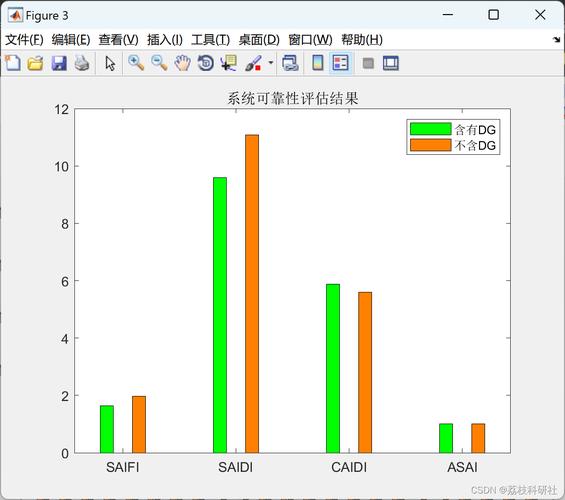Click the New Figure icon
The width and height of the screenshot is (565, 500).
(13, 63)
